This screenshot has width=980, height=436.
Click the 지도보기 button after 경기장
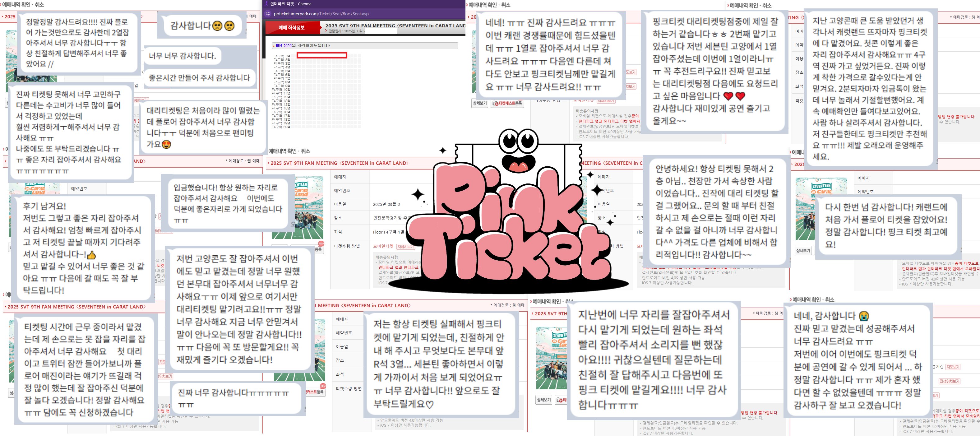coord(953,367)
